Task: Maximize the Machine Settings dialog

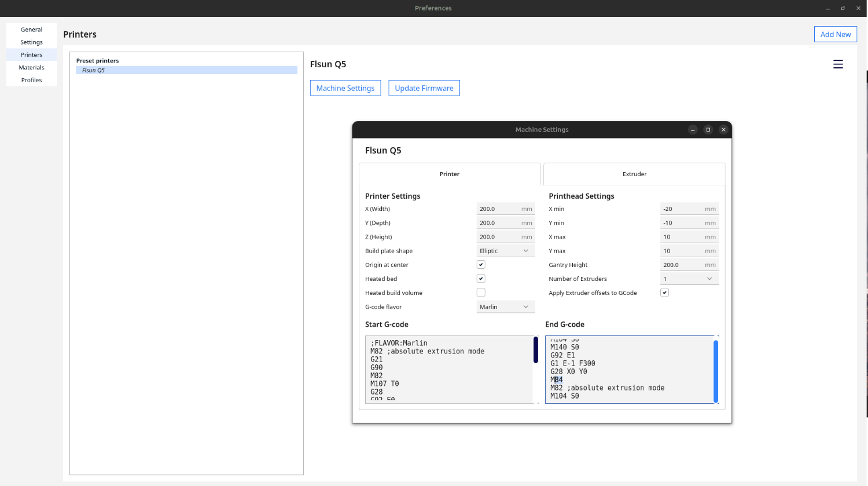Action: (708, 130)
